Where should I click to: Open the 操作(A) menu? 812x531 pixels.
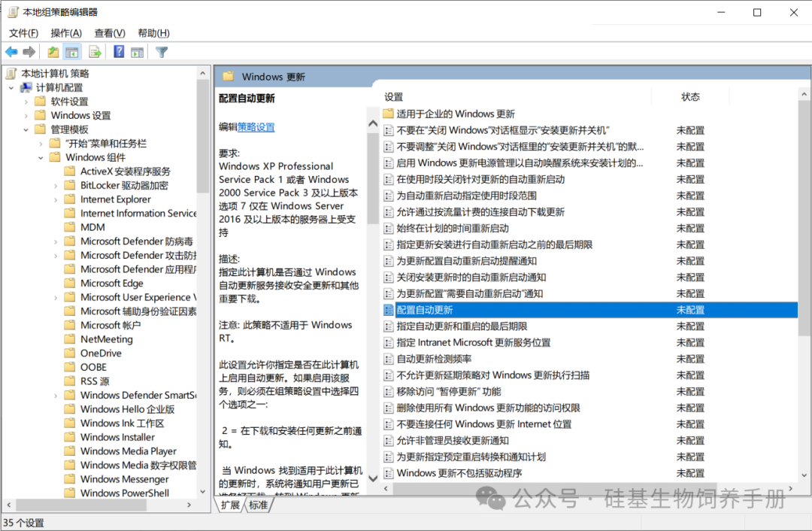click(x=66, y=33)
